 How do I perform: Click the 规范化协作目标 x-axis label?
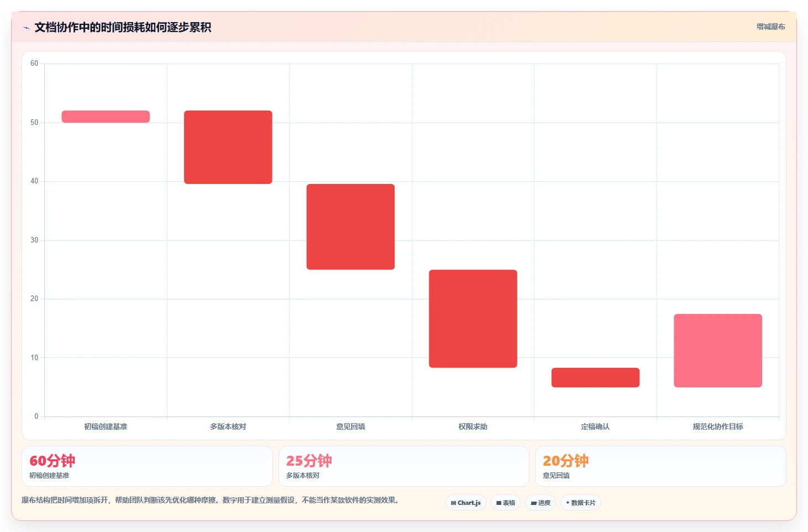coord(718,426)
